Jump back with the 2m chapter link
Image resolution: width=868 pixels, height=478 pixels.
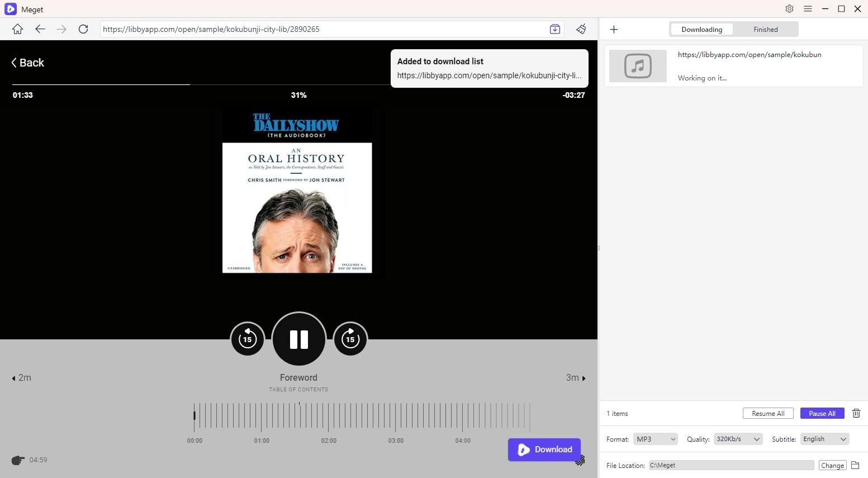(x=22, y=378)
